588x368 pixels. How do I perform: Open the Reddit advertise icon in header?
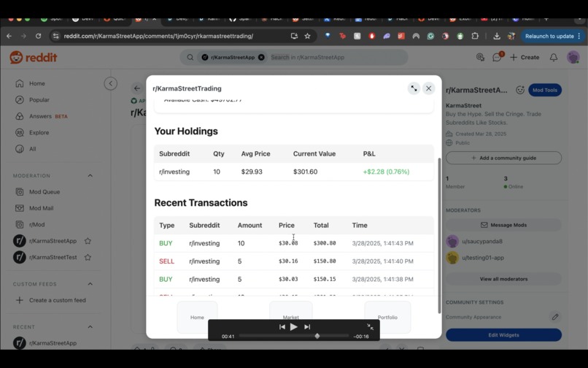tap(480, 58)
